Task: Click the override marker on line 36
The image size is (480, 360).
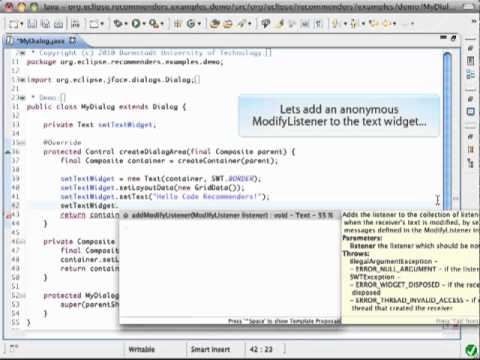Action: [8, 152]
